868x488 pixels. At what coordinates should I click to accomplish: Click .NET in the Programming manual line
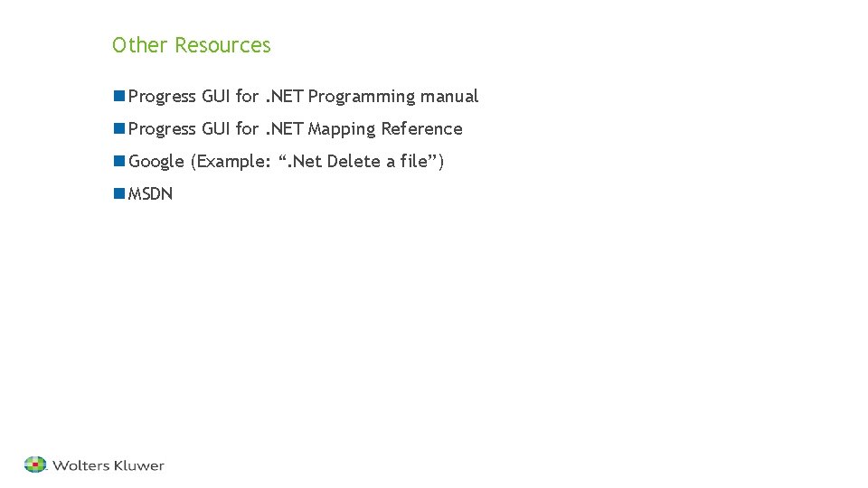point(284,97)
